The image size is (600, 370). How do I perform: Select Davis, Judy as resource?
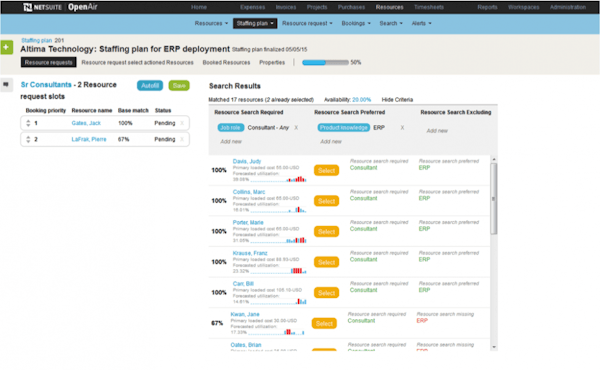tap(326, 171)
